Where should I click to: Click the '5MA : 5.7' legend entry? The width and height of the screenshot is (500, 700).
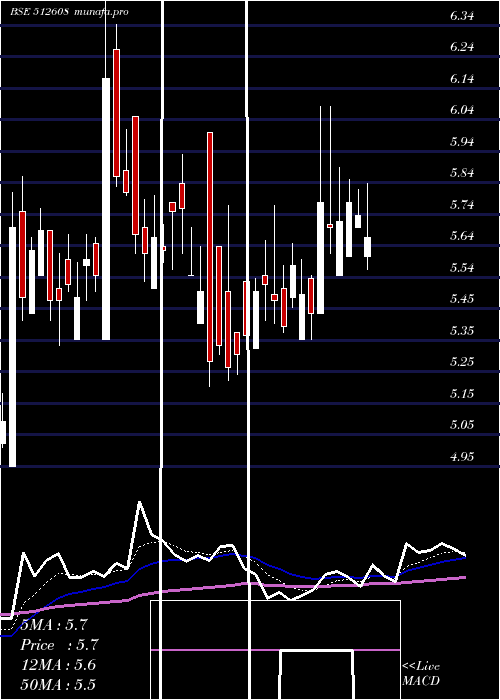click(x=54, y=625)
